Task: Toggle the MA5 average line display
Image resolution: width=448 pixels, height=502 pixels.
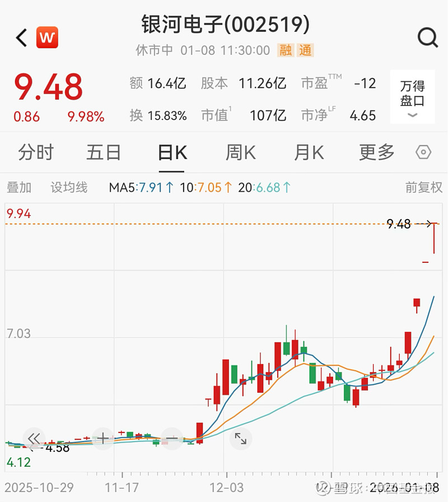Action: click(x=141, y=188)
